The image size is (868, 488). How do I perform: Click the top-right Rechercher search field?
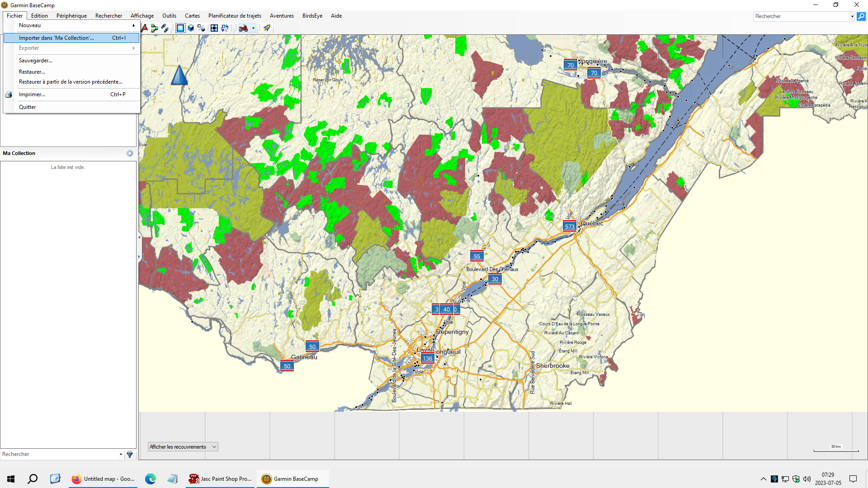pyautogui.click(x=802, y=16)
